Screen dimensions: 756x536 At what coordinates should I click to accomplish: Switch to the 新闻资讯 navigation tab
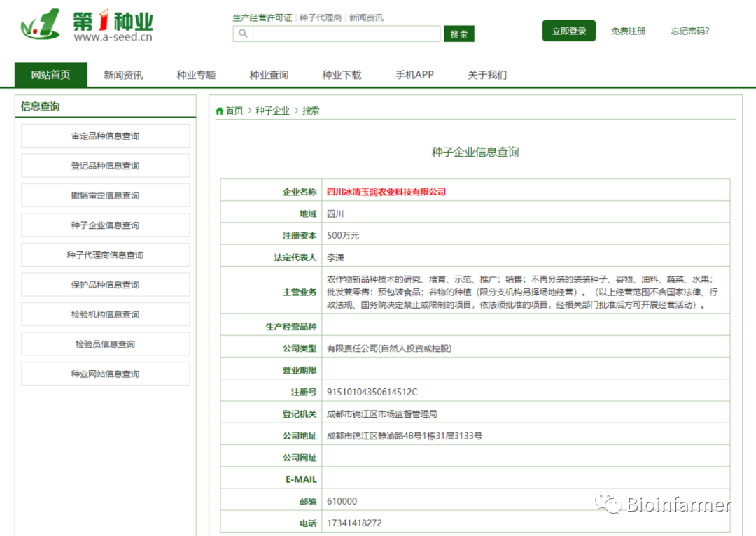click(123, 74)
